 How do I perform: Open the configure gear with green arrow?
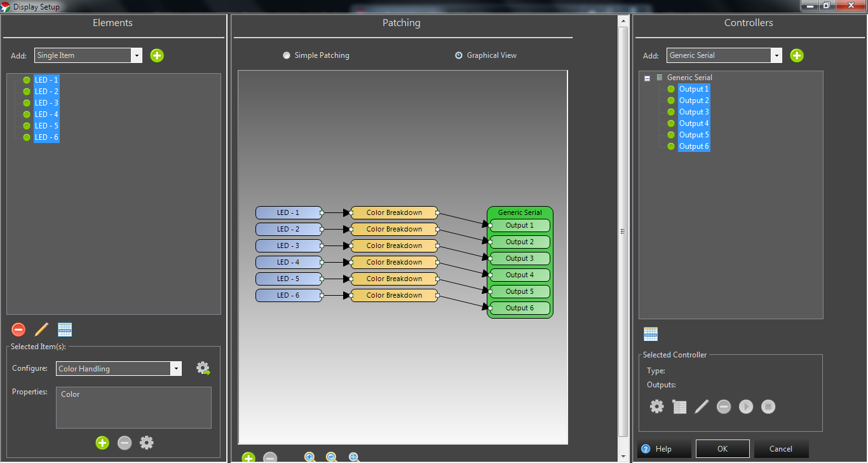coord(203,368)
